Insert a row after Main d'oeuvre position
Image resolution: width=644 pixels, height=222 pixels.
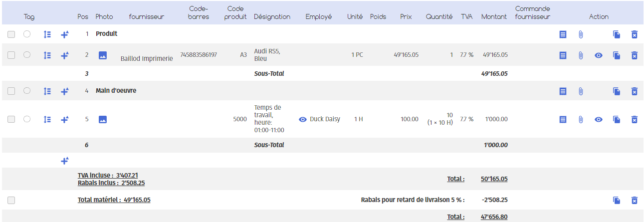coord(64,91)
